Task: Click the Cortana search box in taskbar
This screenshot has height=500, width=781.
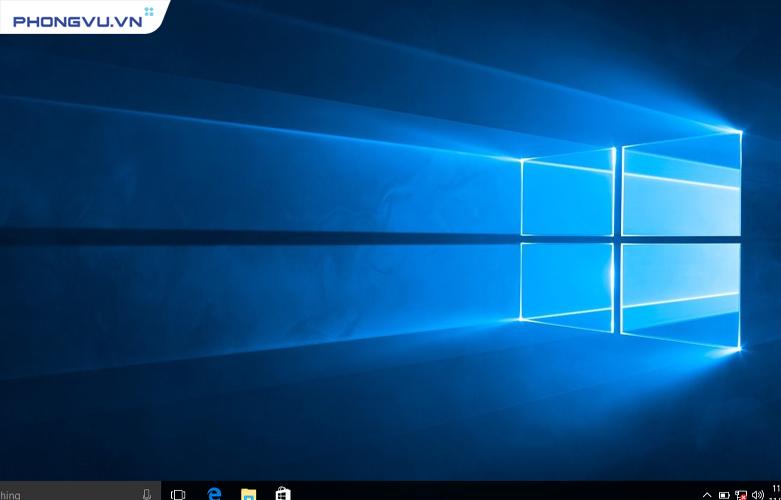Action: click(80, 491)
